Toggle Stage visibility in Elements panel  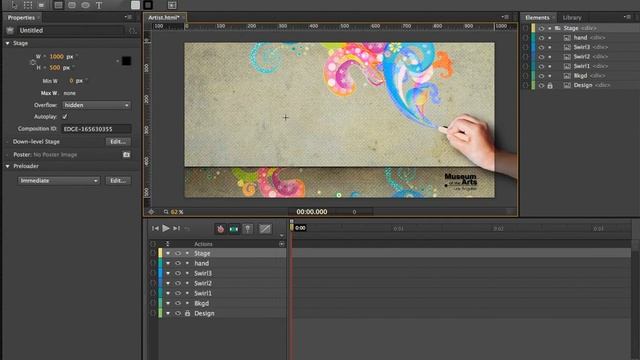541,28
